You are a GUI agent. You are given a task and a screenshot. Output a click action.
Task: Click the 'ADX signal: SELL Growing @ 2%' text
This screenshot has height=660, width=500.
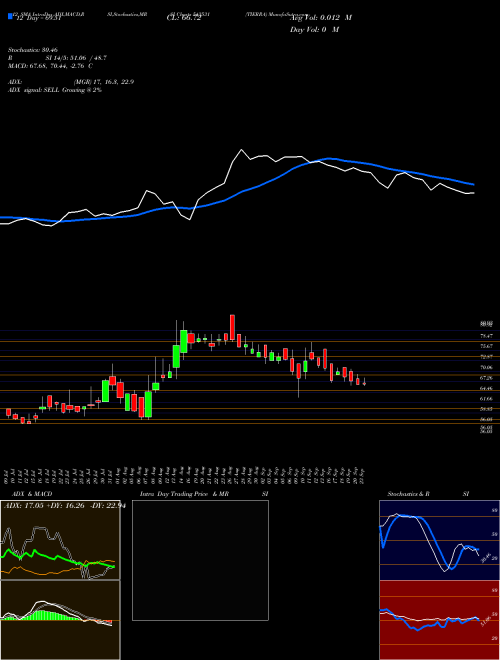pyautogui.click(x=55, y=90)
